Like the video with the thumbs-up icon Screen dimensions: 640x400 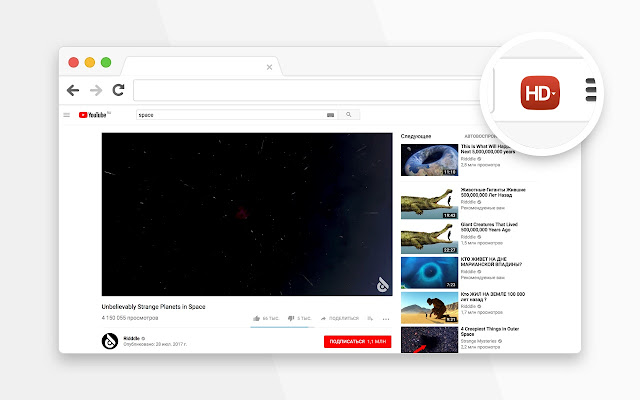256,318
